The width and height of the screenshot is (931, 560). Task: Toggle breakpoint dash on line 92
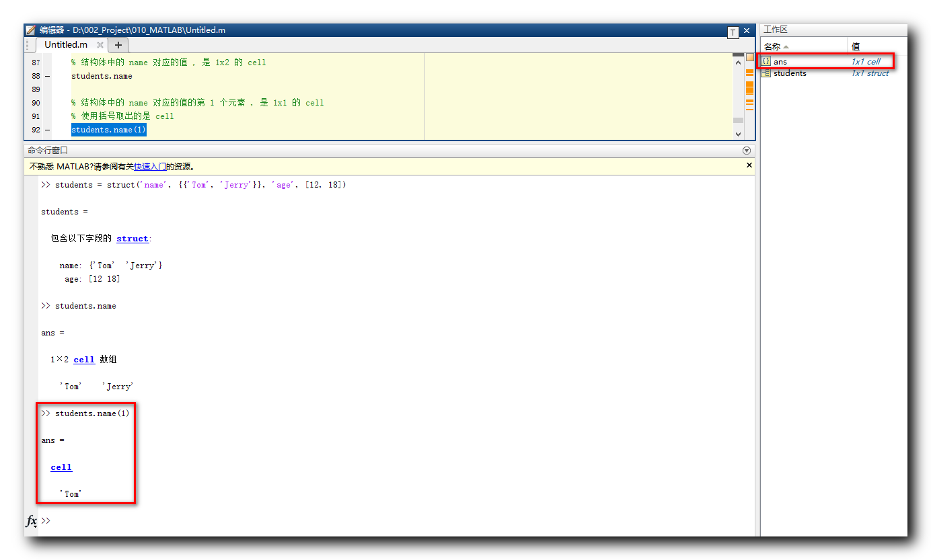[x=47, y=130]
